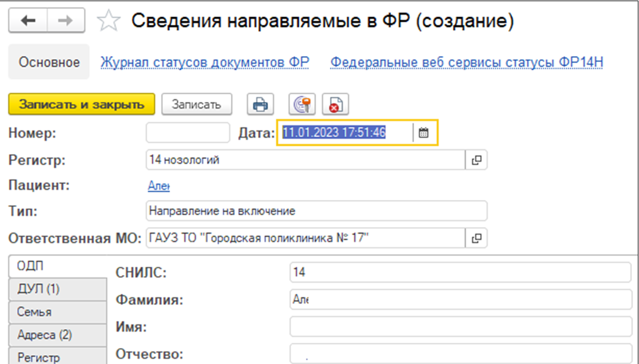
Task: Click the patient name link
Action: pos(158,186)
